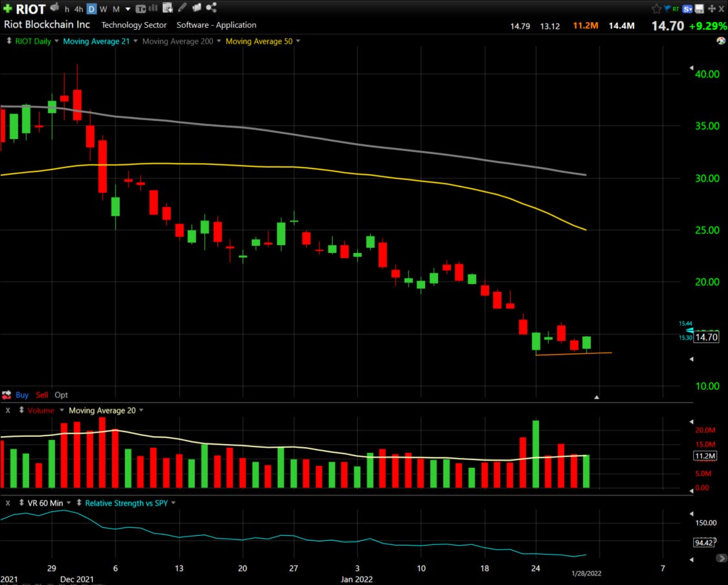
Task: Click the 14.70 current price tag on axis
Action: [706, 337]
